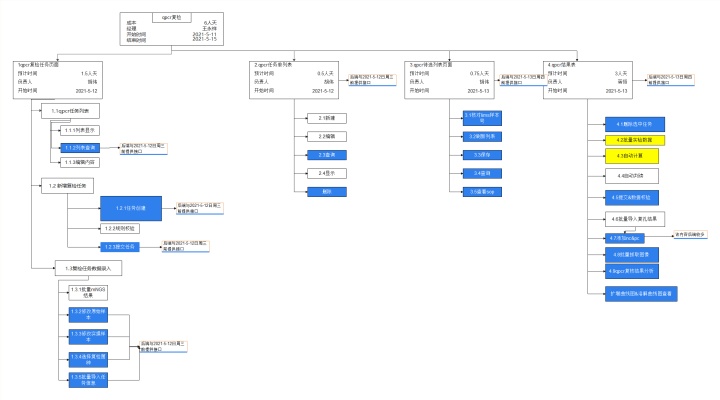The image size is (720, 400).
Task: Click 1.5人天 value in node 1
Action: pos(89,73)
